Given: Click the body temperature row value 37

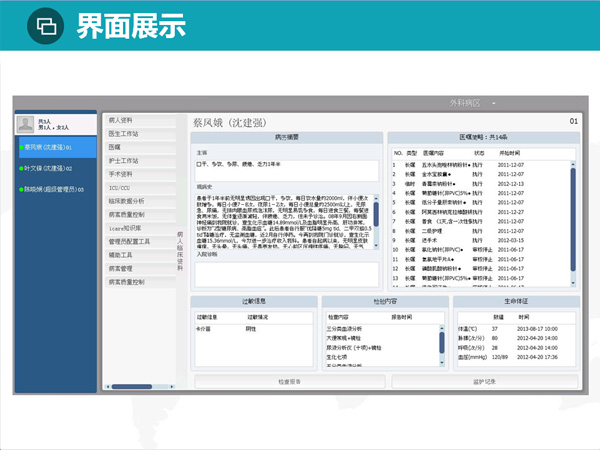Looking at the screenshot, I should (x=494, y=329).
